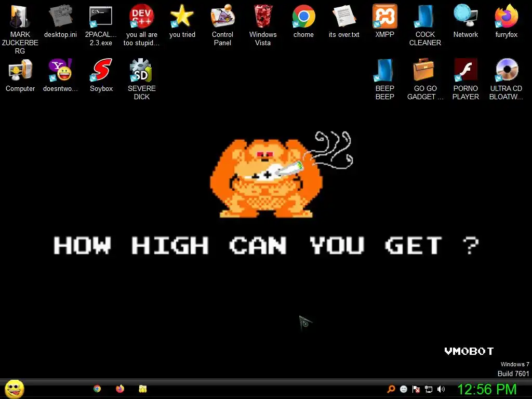Select the Computer desktop icon
The width and height of the screenshot is (532, 399).
click(x=20, y=70)
